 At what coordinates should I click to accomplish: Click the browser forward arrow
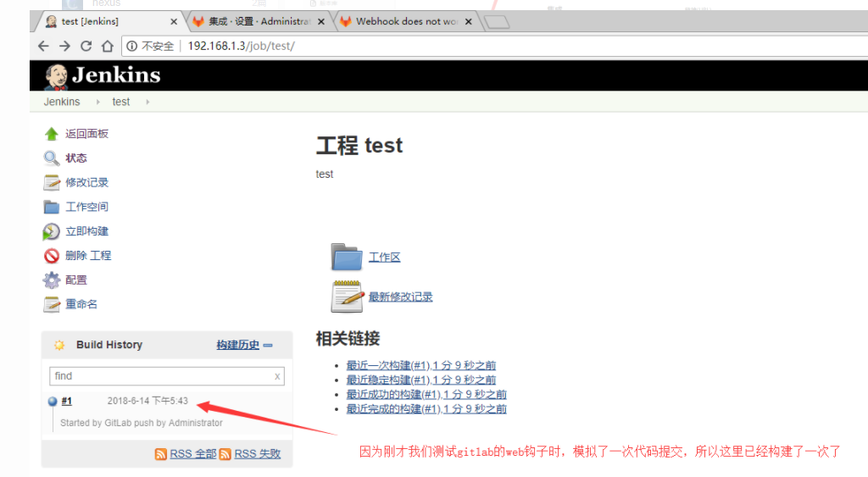[x=64, y=46]
